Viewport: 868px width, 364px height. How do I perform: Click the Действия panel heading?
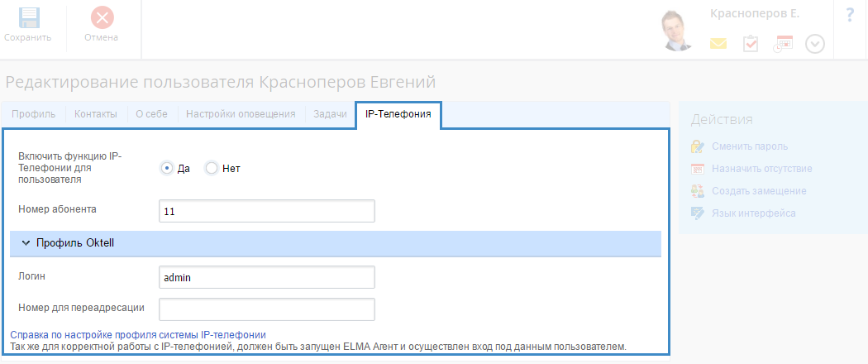click(722, 120)
